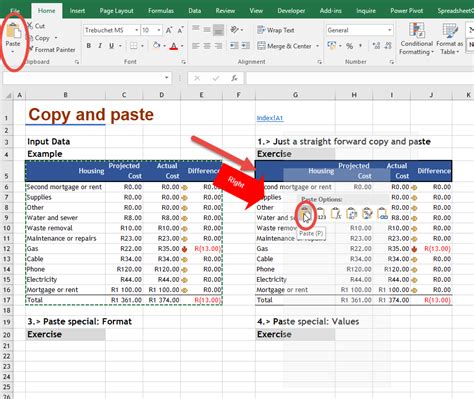Screen dimensions: 474x399
Task: Choose Paste Transpose option
Action: tap(352, 214)
